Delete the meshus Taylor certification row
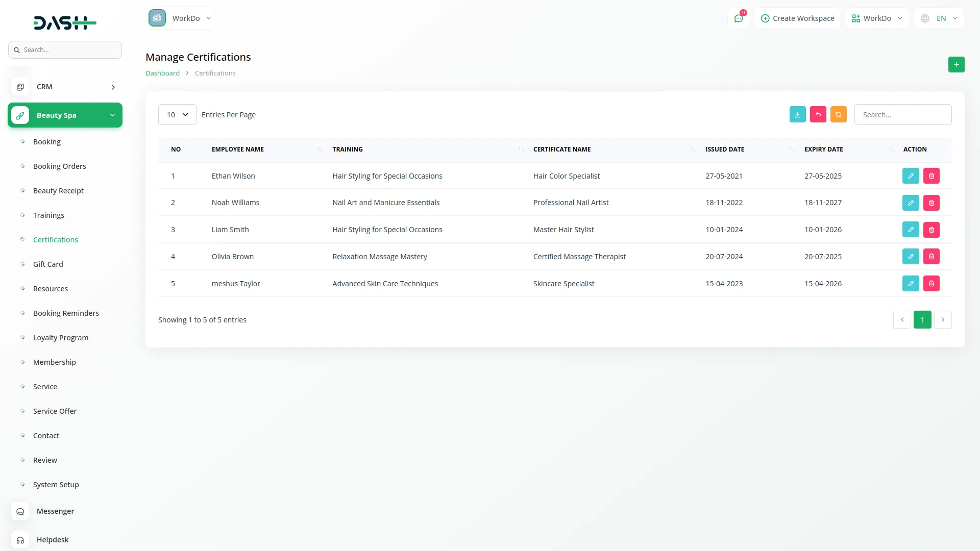Image resolution: width=980 pixels, height=551 pixels. click(x=931, y=284)
